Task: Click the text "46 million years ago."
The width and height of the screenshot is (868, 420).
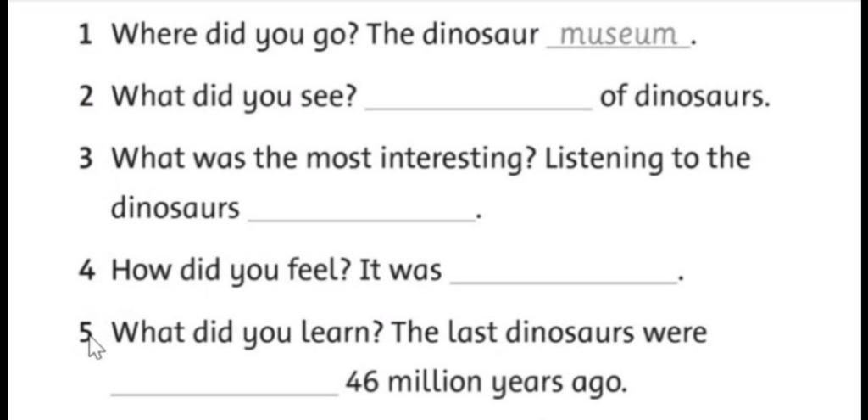Action: [x=487, y=384]
